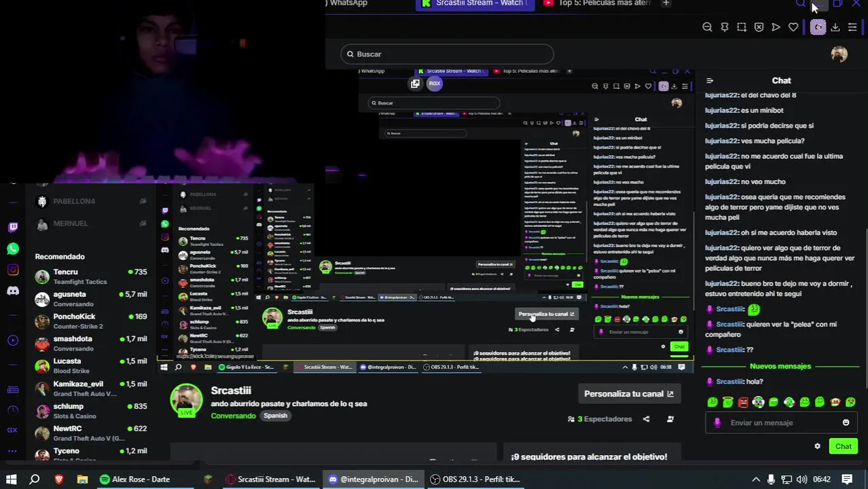Open the volume control in system tray
The width and height of the screenshot is (868, 489).
[801, 479]
